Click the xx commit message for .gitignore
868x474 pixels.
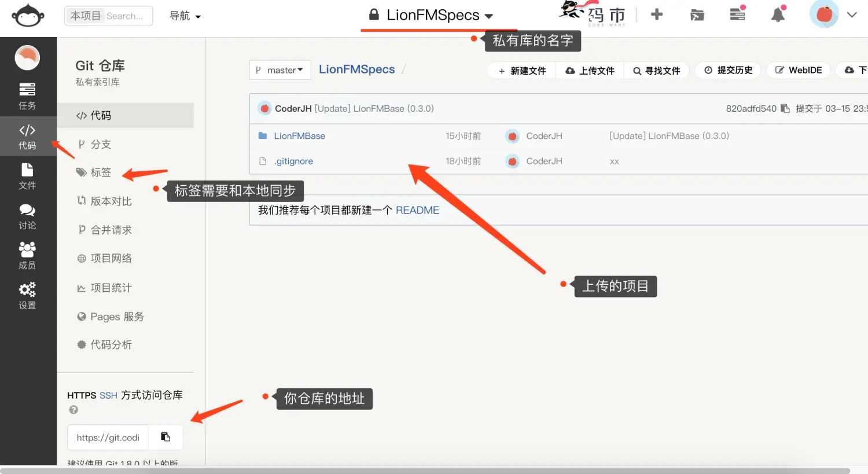click(614, 161)
